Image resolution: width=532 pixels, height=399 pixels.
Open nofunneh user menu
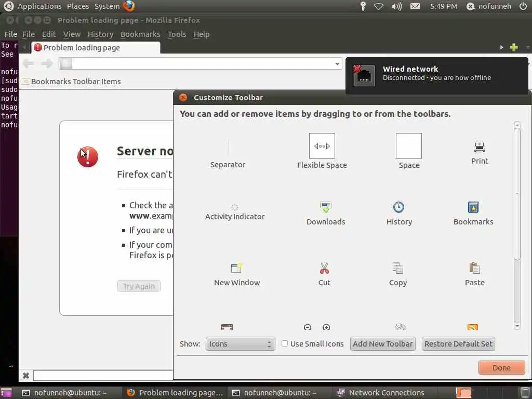(x=488, y=6)
